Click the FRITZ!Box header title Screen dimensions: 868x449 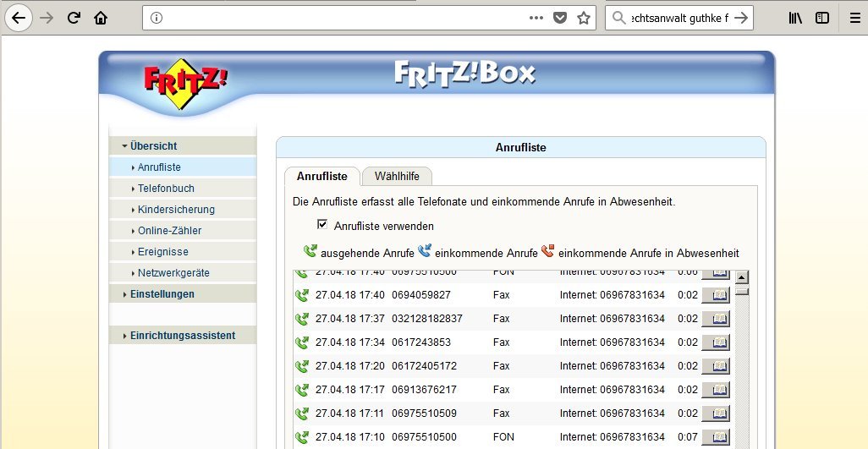(465, 74)
